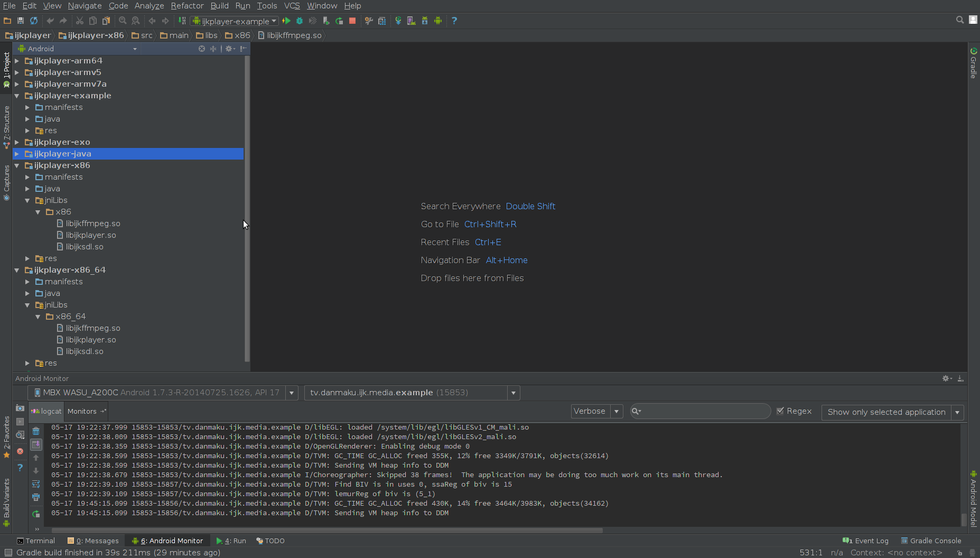Open the Show only selected application dropdown
Viewport: 980px width, 558px height.
pos(957,412)
